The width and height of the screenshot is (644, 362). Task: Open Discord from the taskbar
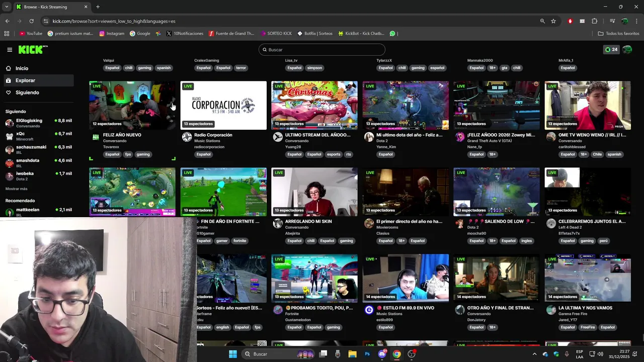[x=382, y=354]
